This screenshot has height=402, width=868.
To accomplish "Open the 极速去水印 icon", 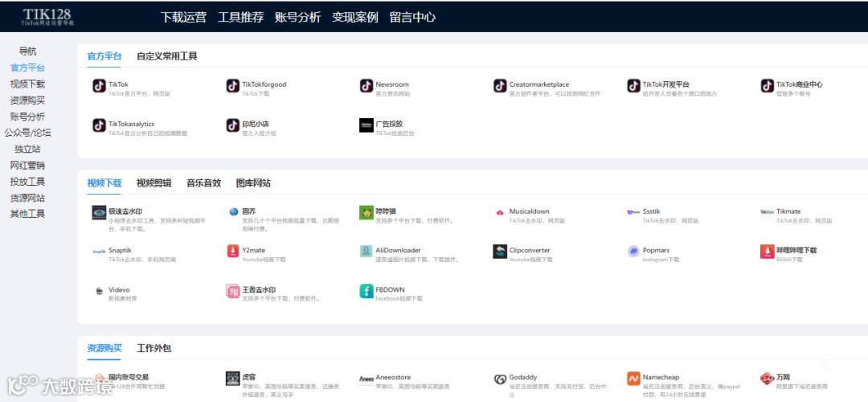I will (x=99, y=212).
